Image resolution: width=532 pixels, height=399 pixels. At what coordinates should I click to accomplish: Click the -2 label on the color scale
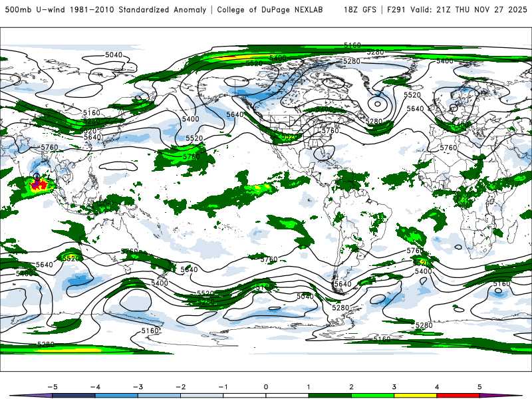[x=180, y=387]
